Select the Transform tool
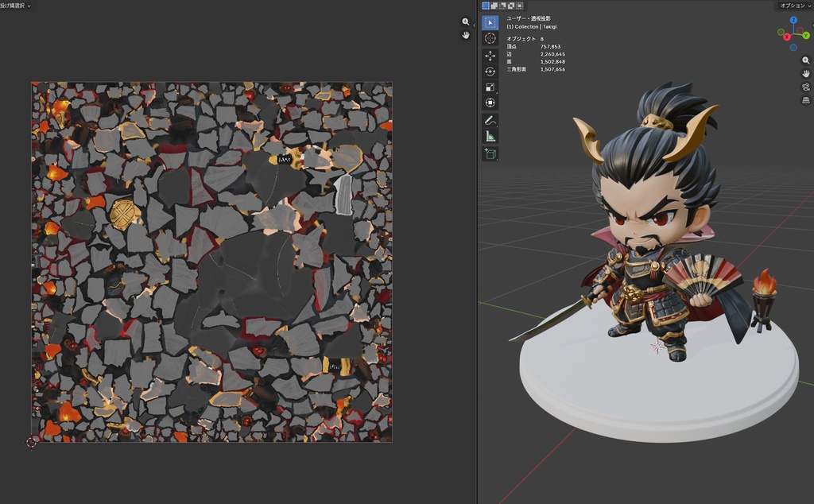This screenshot has height=504, width=814. coord(490,103)
